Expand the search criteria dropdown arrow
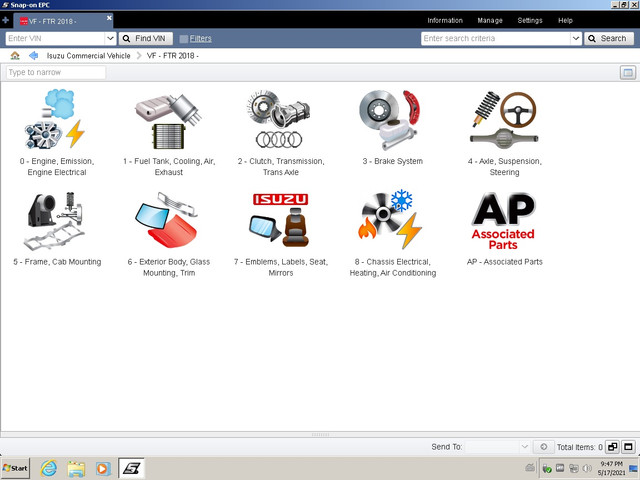 576,38
